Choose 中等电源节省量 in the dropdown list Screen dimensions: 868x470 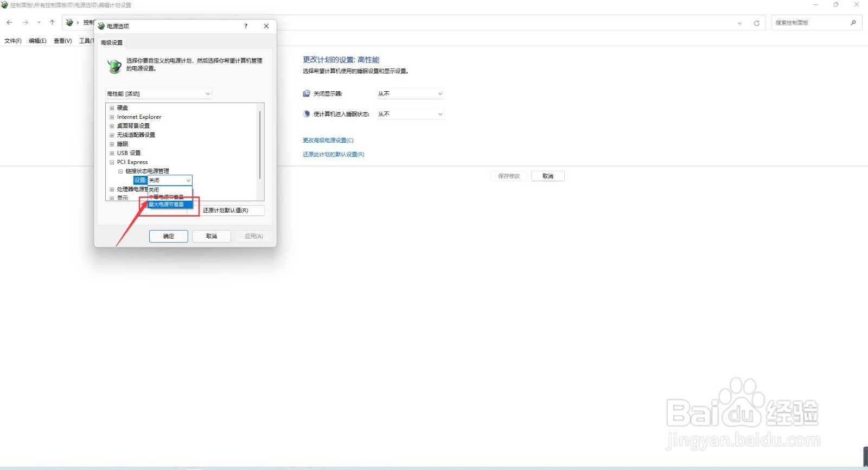click(170, 197)
